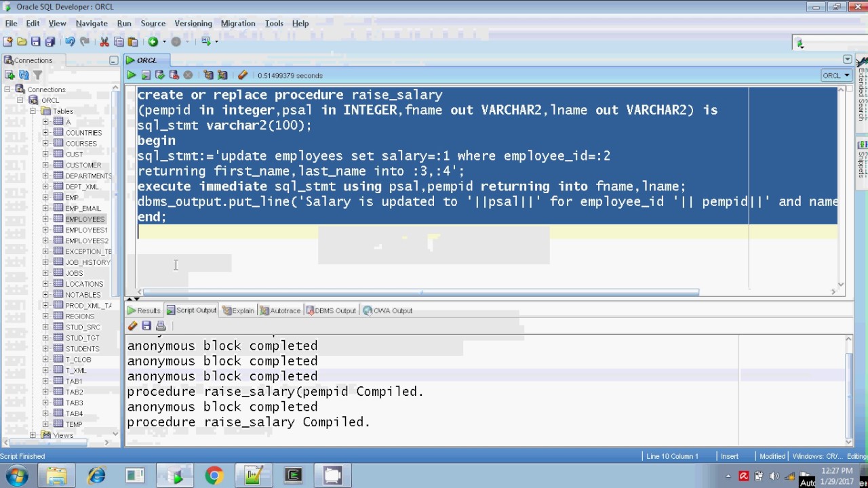This screenshot has width=868, height=488.
Task: Click the Save All toolbar icon
Action: [50, 41]
